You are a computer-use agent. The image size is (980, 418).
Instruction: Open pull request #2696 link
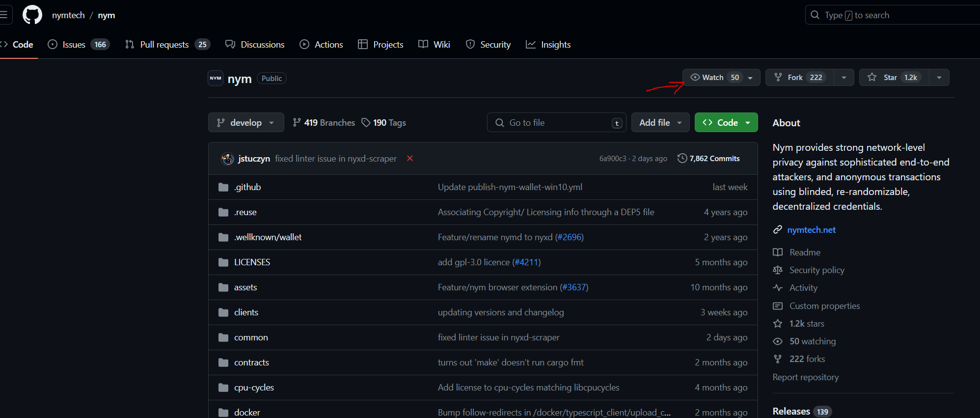[x=569, y=237]
